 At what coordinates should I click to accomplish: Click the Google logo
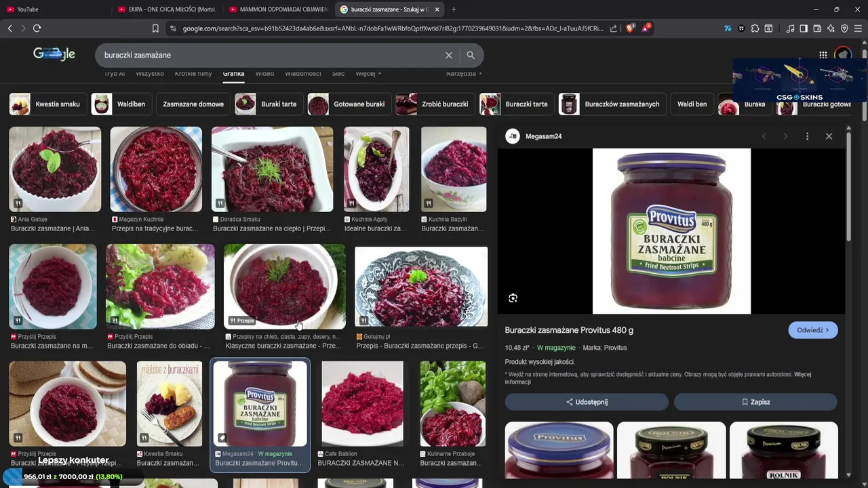click(54, 54)
